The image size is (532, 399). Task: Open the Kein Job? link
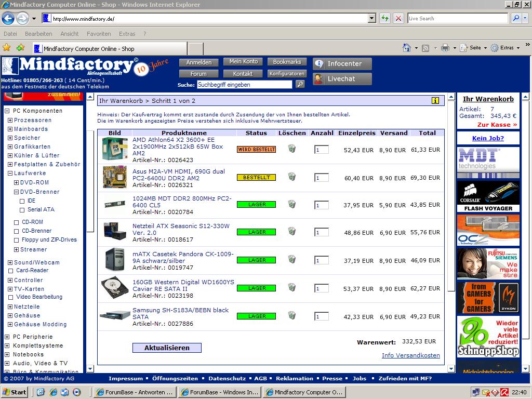(488, 138)
